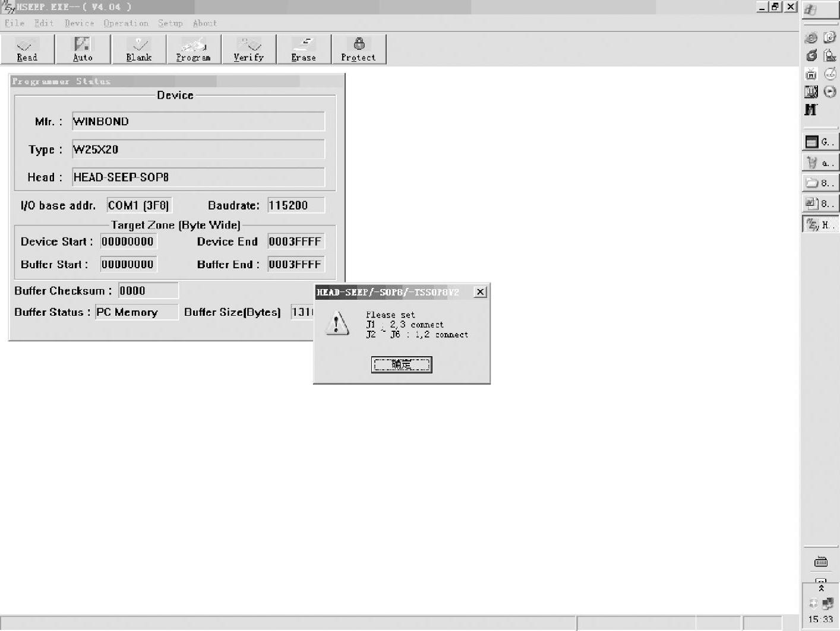Click the Buffer End 0003FFFF field

(x=296, y=264)
